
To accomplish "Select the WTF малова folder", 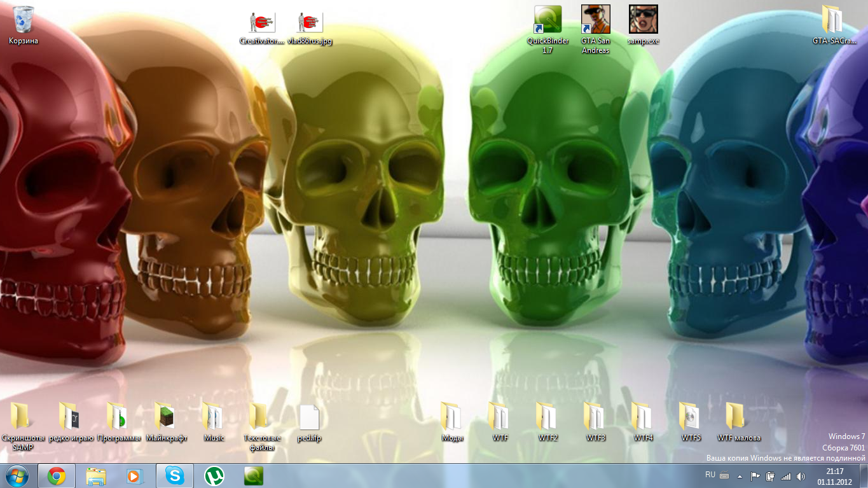I will (x=738, y=422).
